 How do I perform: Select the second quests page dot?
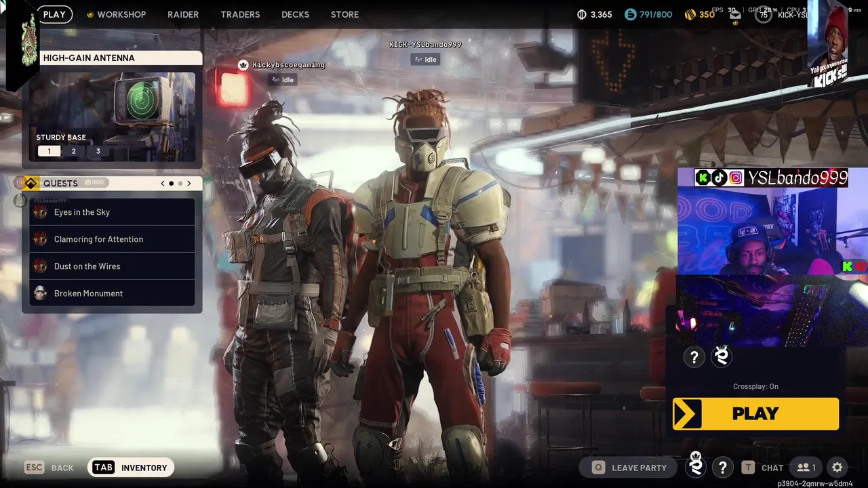click(x=180, y=184)
